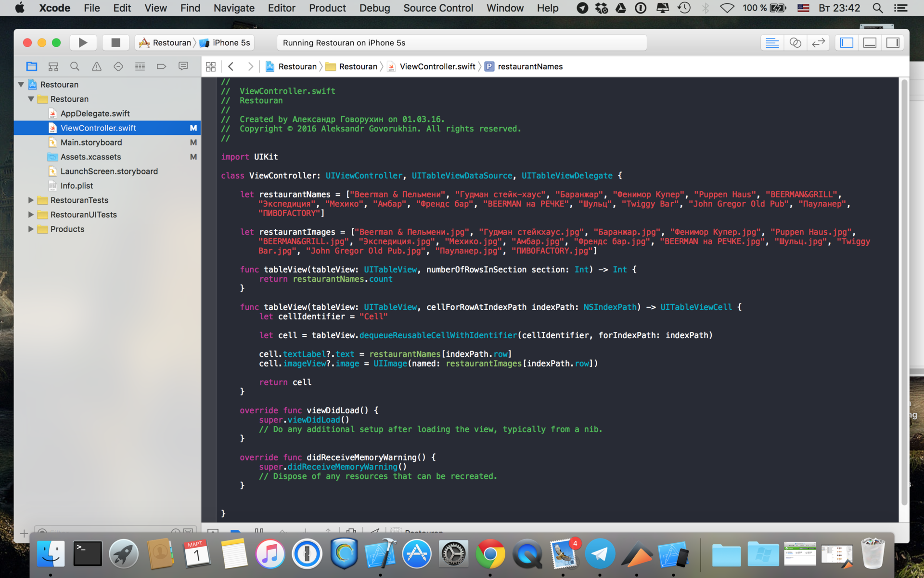This screenshot has height=578, width=924.
Task: Open the Test navigator
Action: pos(118,66)
